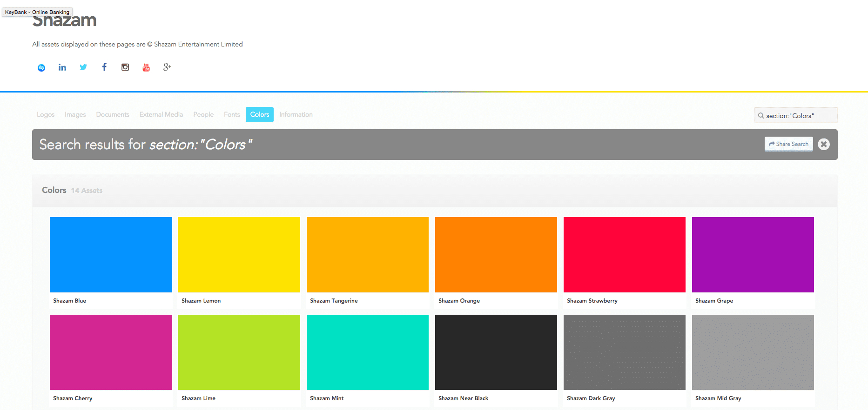Click the "Shazam Lemon" caption text
The image size is (868, 410).
(x=201, y=301)
